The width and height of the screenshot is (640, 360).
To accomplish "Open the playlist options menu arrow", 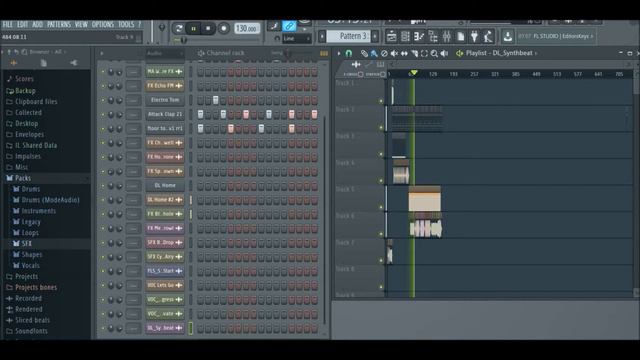I will (338, 53).
